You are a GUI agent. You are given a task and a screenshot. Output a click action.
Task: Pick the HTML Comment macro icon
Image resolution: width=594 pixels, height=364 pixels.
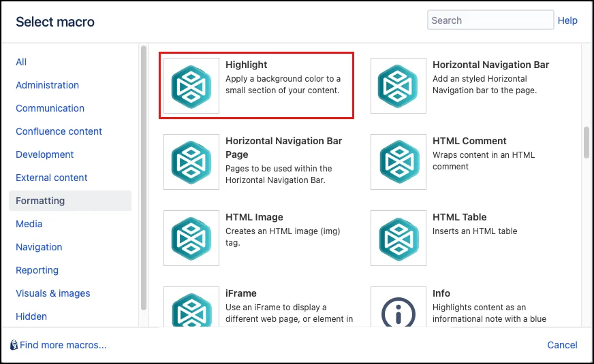pyautogui.click(x=398, y=162)
